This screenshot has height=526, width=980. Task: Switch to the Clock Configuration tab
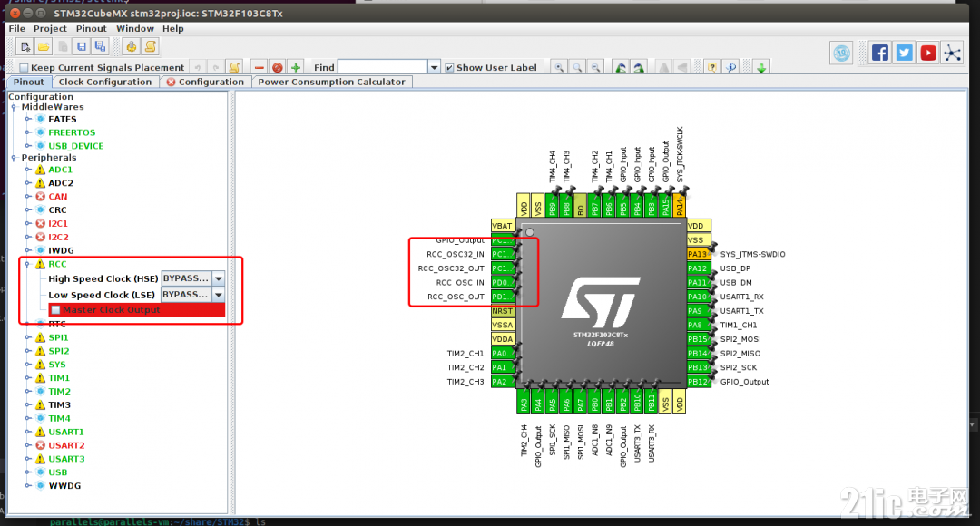105,82
